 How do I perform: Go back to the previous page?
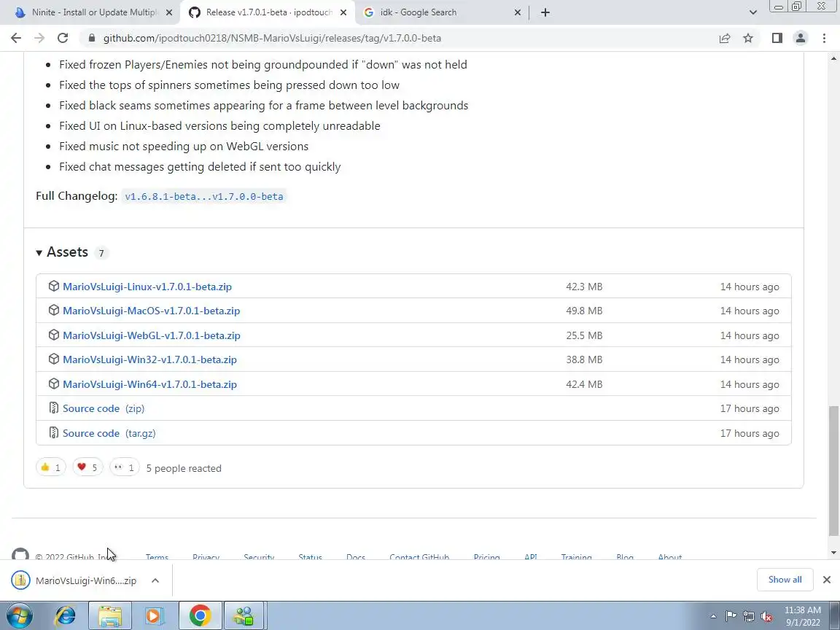click(x=16, y=38)
